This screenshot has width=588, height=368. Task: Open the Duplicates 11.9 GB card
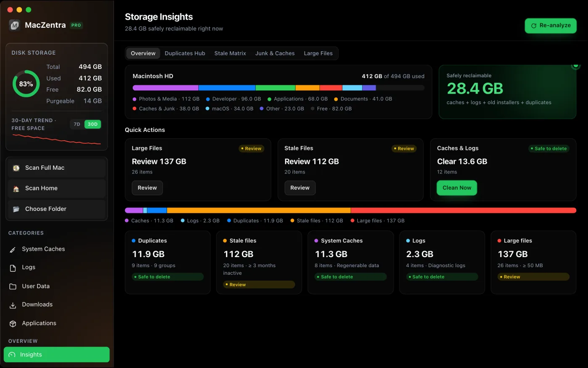tap(168, 262)
